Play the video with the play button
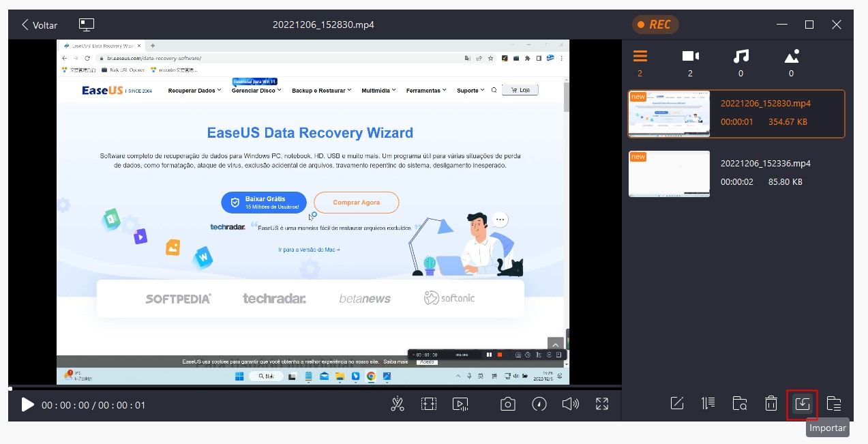868x444 pixels. (27, 405)
